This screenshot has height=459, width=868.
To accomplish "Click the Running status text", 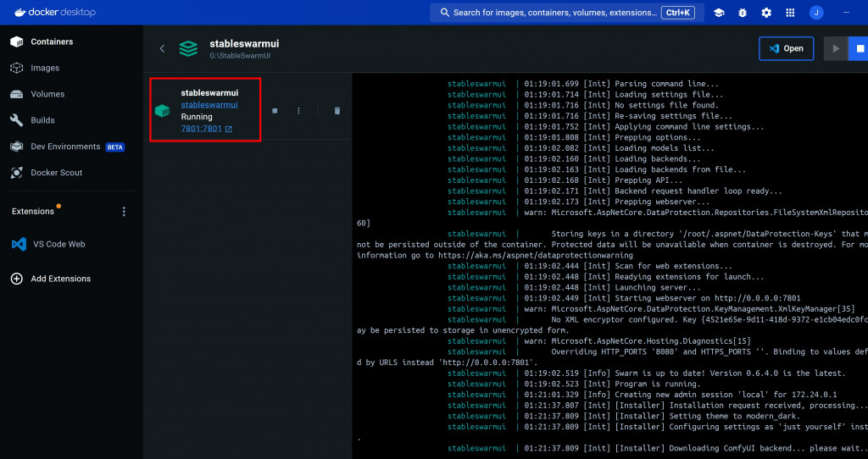I will coord(197,117).
